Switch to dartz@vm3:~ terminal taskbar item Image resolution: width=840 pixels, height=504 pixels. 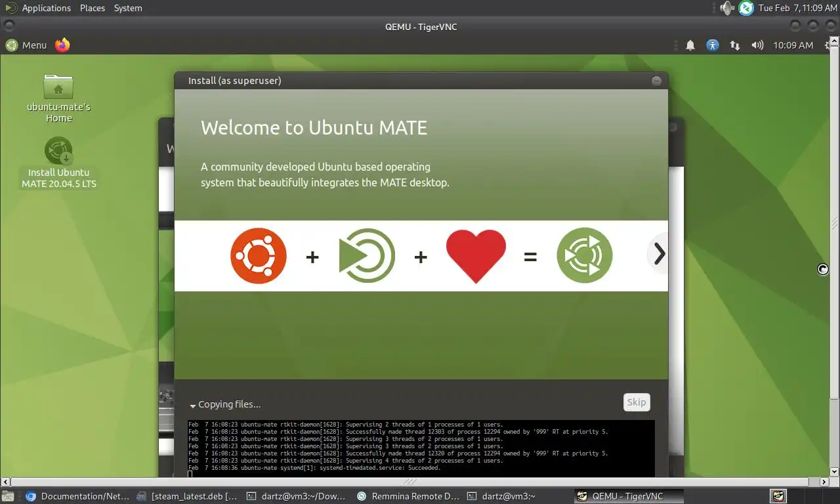[x=518, y=496]
